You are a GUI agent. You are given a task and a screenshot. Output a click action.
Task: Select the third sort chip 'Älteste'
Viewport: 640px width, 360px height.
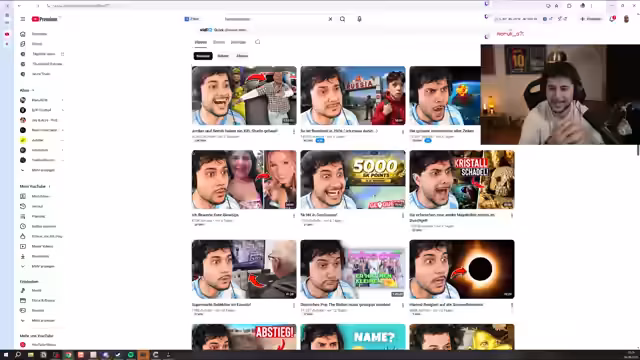coord(242,56)
